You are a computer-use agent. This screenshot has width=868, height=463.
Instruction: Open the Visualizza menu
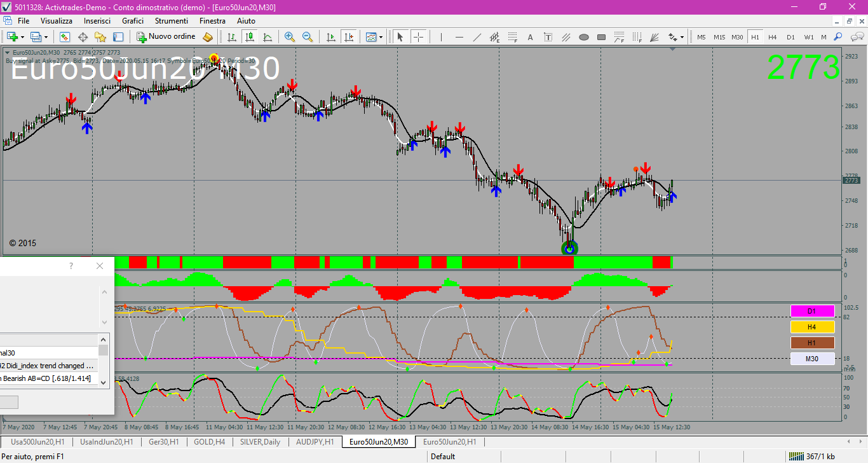(x=57, y=21)
